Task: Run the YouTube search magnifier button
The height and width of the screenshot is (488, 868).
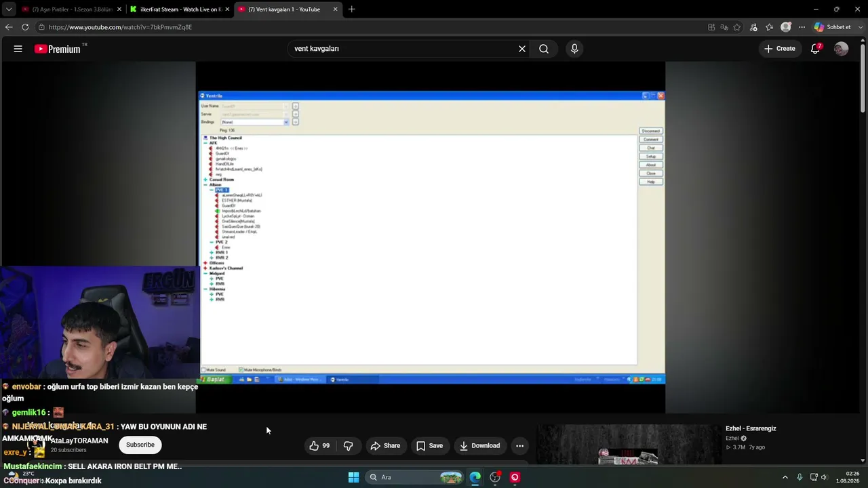Action: (544, 49)
